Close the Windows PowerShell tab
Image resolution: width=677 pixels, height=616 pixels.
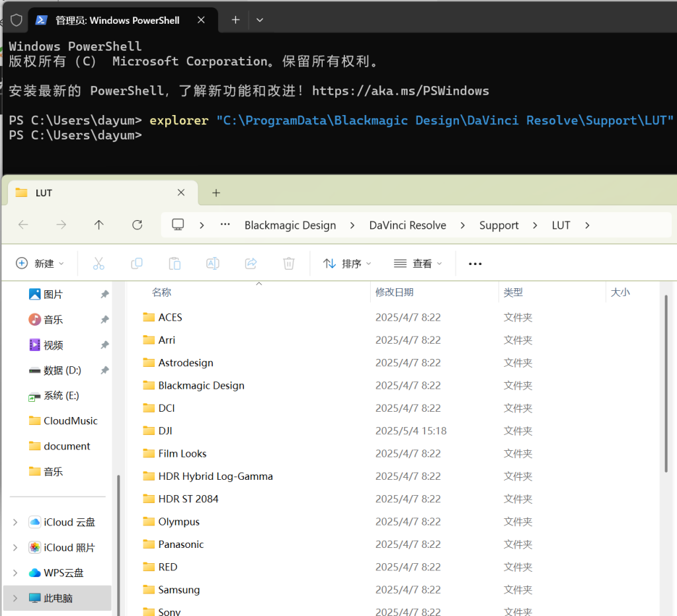[201, 20]
